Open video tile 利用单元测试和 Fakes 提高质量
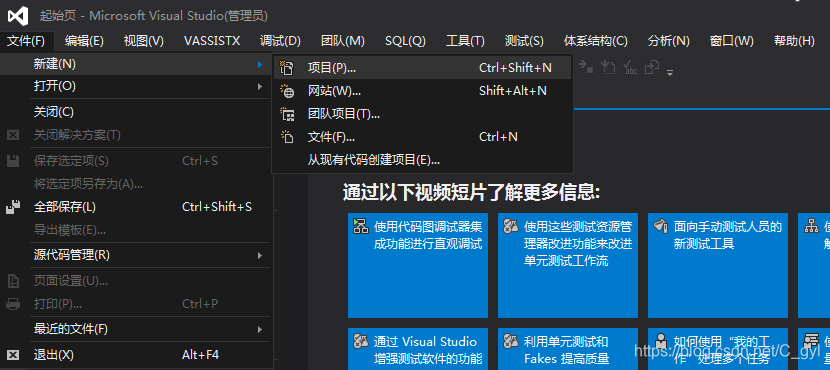This screenshot has width=830, height=370. click(x=568, y=349)
